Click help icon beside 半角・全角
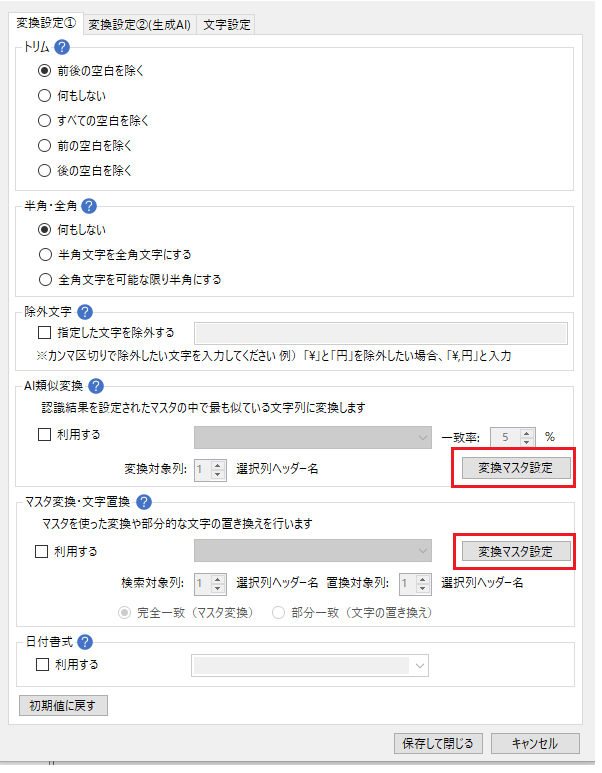602x773 pixels. (89, 206)
